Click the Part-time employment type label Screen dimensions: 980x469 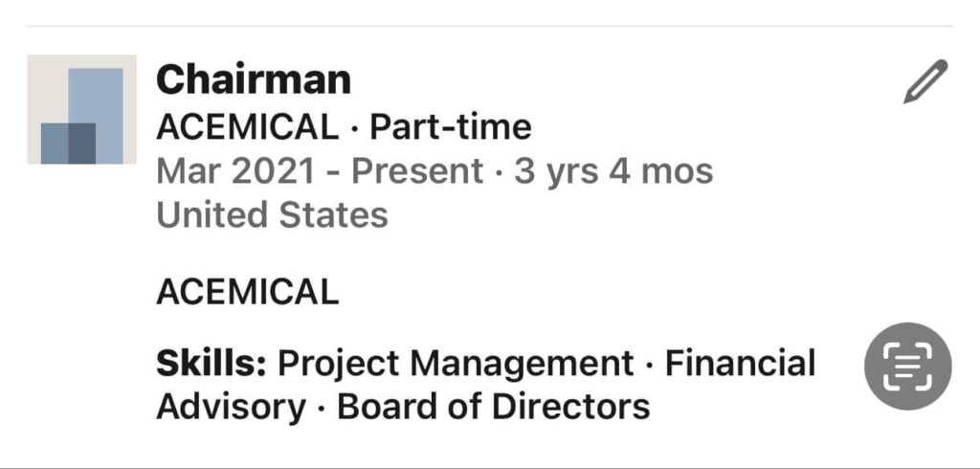(451, 126)
